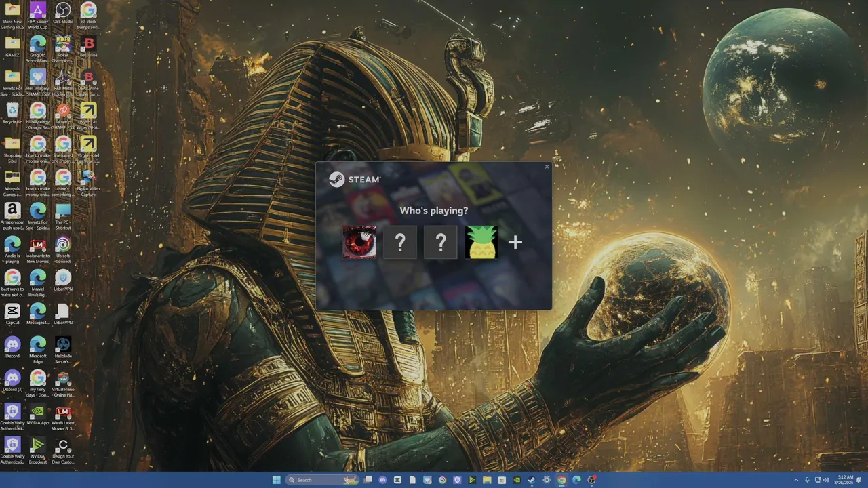Launch Ubisoft Connect from desktop
This screenshot has height=488, width=868.
coord(63,249)
